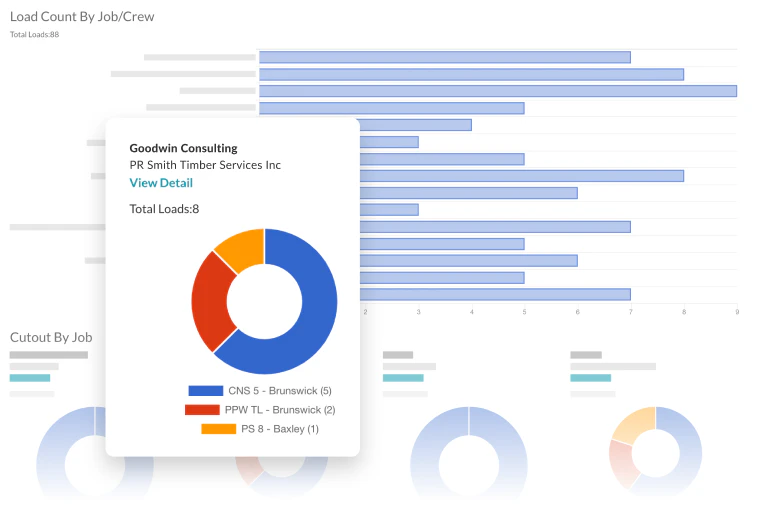Click legend label PS 8 - Baxley (1)
Image resolution: width=758 pixels, height=511 pixels.
[280, 429]
